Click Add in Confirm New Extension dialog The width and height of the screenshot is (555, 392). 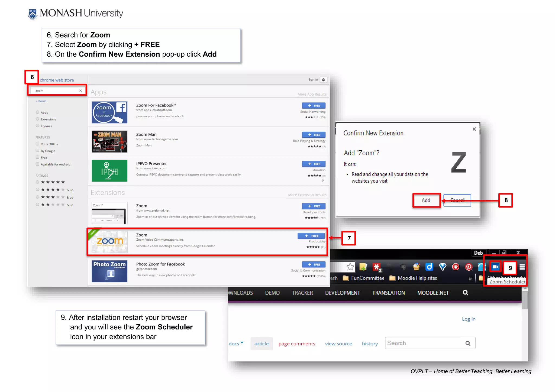tap(426, 200)
